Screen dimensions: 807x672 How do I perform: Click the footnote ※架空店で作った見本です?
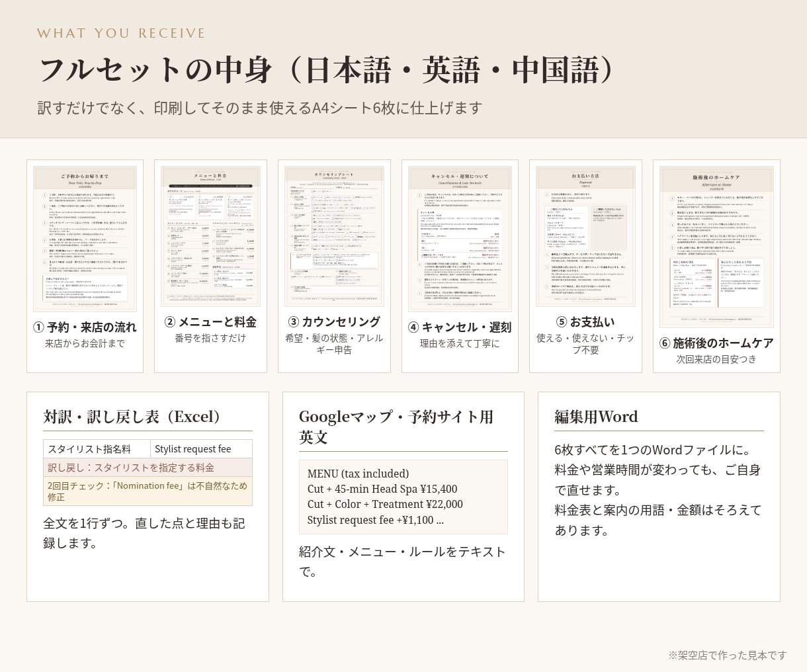(728, 655)
